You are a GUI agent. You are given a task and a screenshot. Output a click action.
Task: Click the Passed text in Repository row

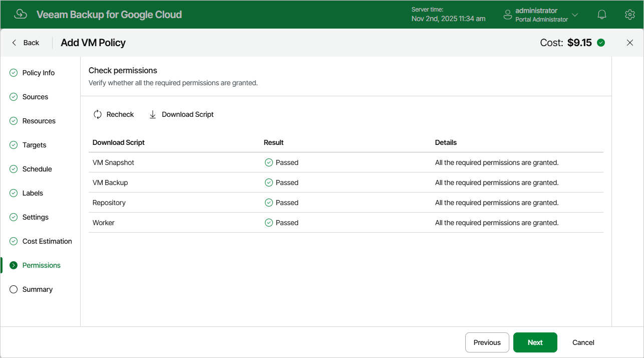287,203
